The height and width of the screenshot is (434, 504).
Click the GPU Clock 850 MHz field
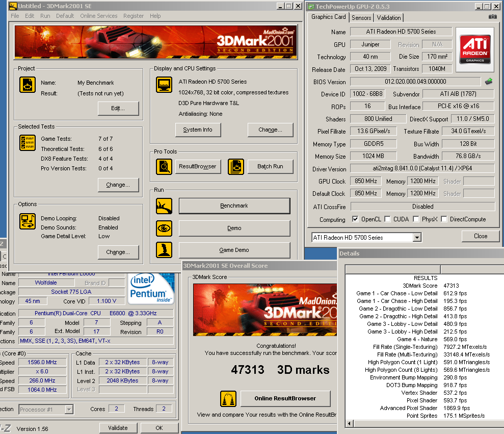pos(366,181)
